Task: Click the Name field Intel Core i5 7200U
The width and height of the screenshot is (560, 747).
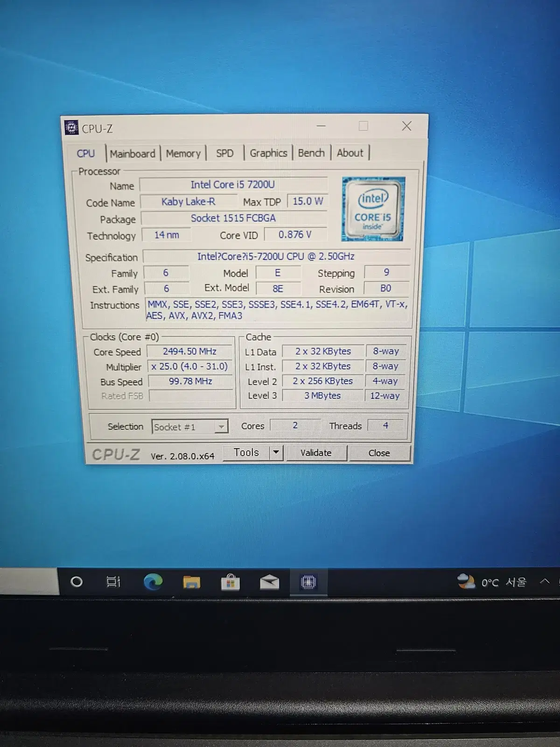Action: [233, 185]
